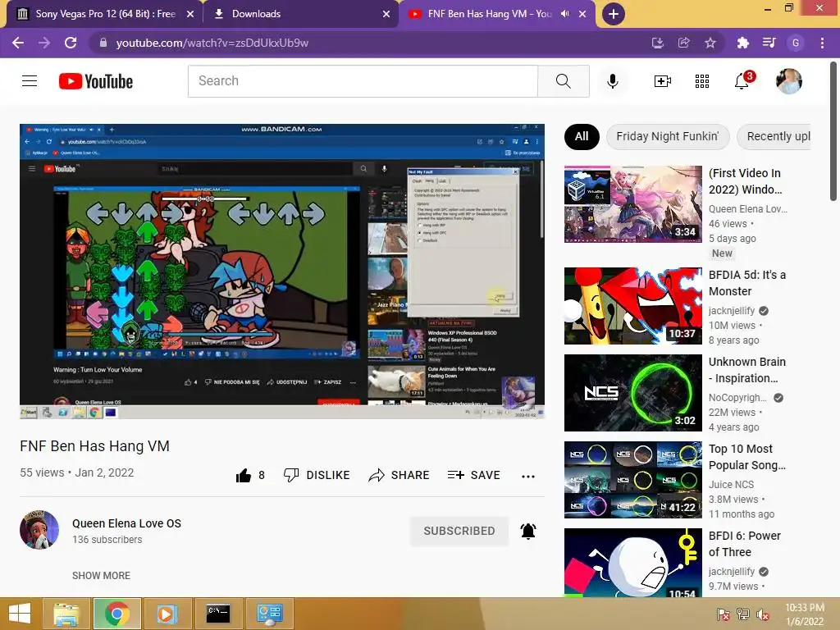840x630 pixels.
Task: Open the browser extensions puzzle icon
Action: (x=742, y=43)
